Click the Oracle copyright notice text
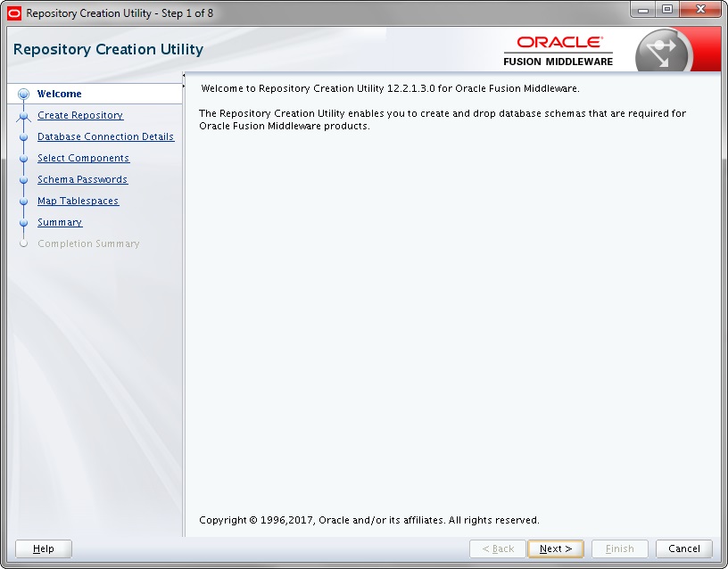 pyautogui.click(x=369, y=520)
